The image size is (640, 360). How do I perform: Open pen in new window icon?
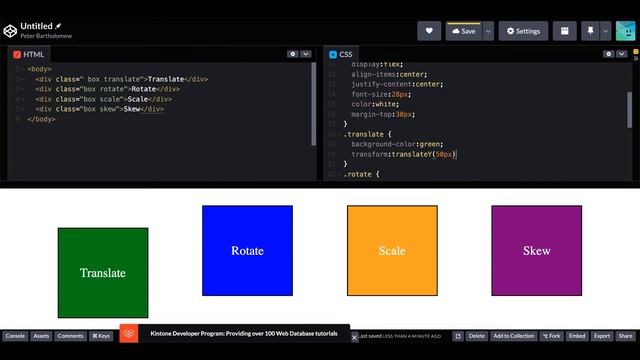(458, 336)
